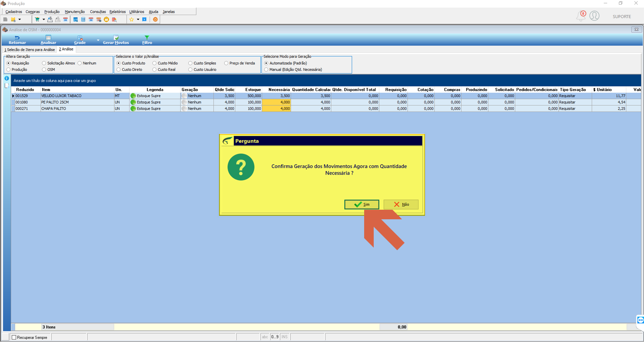Click the blue calendar grid icon
Viewport: 644px width, 342px height.
point(76,20)
